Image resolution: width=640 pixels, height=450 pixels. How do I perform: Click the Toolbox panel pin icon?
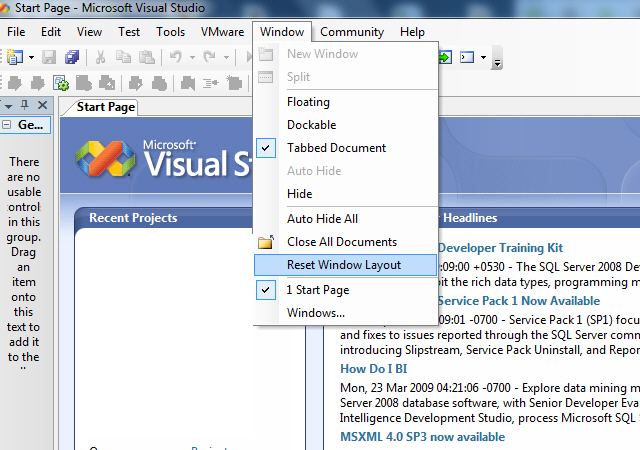[25, 105]
